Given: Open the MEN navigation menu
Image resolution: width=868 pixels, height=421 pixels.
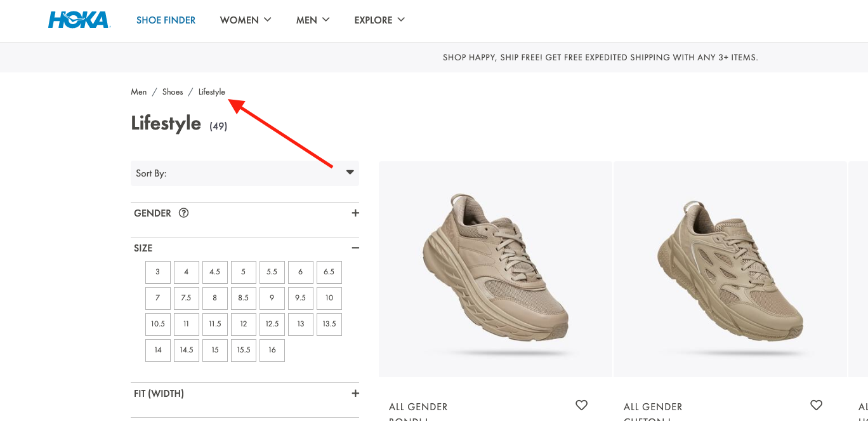Looking at the screenshot, I should pyautogui.click(x=313, y=20).
